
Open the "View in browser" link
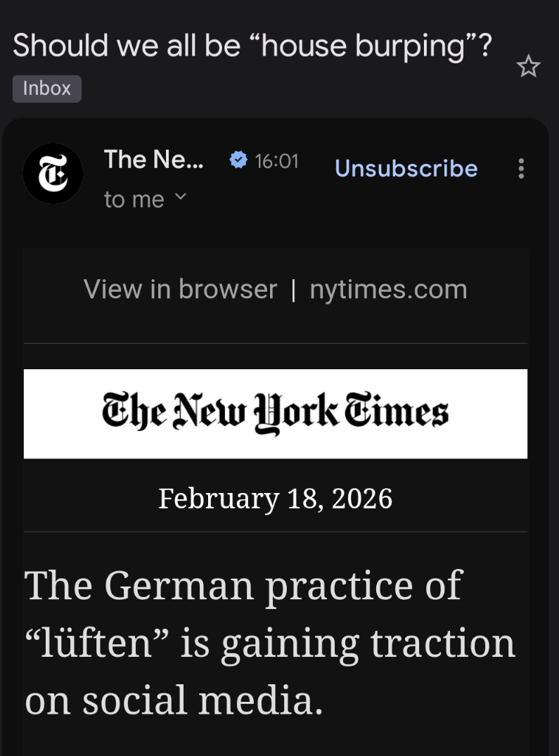180,289
